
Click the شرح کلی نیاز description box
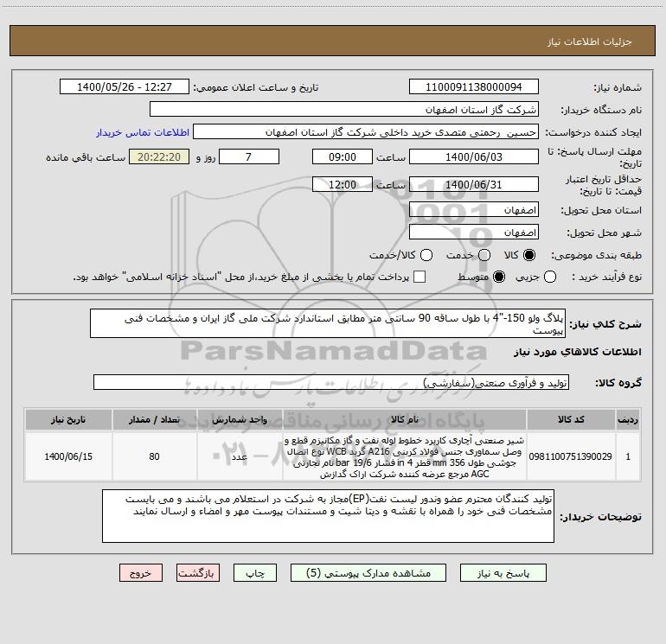click(328, 323)
